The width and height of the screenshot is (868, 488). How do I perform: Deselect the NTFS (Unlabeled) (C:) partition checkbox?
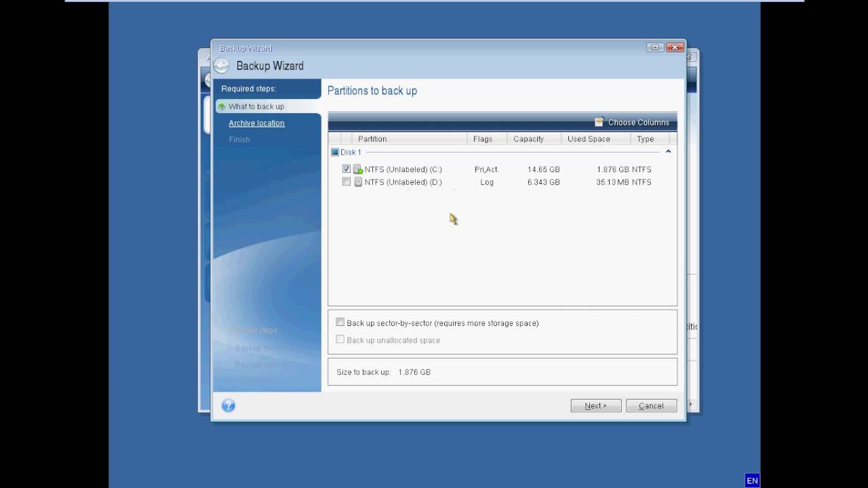(347, 169)
